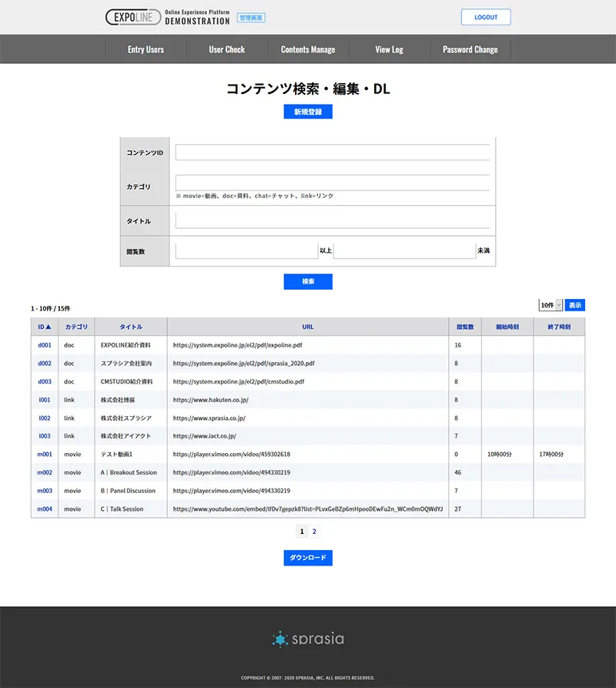The height and width of the screenshot is (688, 616).
Task: Select the www.iact.co.jp URL text
Action: [x=204, y=436]
